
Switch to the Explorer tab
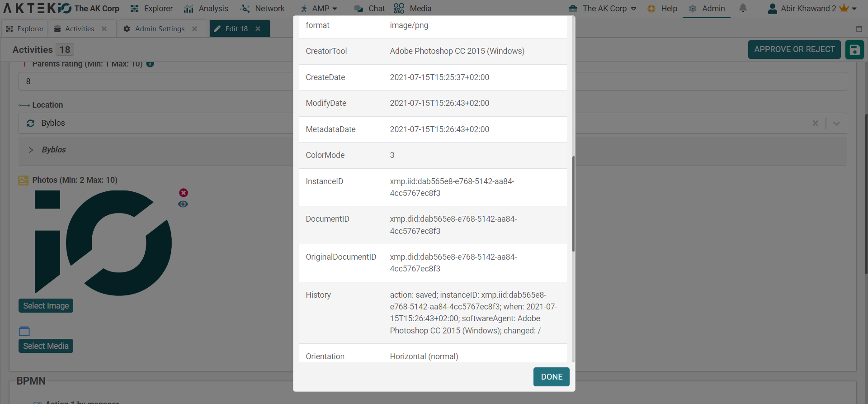[x=25, y=29]
